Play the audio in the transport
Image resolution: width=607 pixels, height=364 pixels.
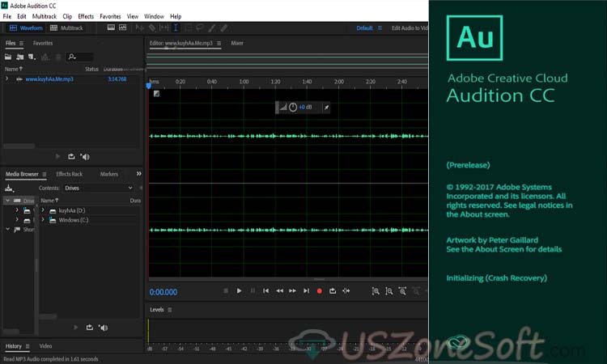239,291
